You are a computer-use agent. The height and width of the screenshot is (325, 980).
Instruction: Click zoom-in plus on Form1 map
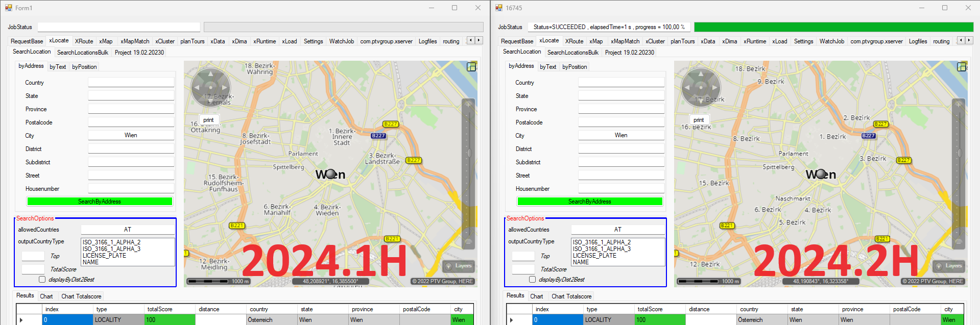point(468,105)
